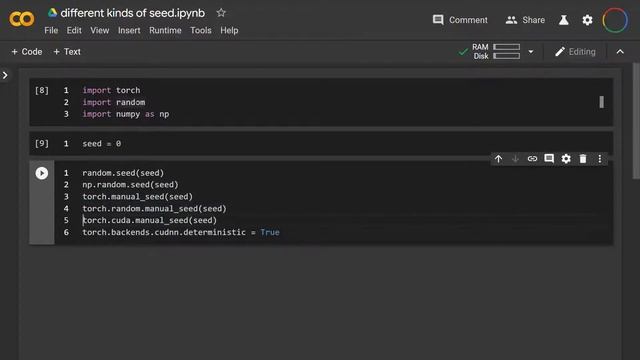Click the page vertical scrollbar

click(x=636, y=121)
